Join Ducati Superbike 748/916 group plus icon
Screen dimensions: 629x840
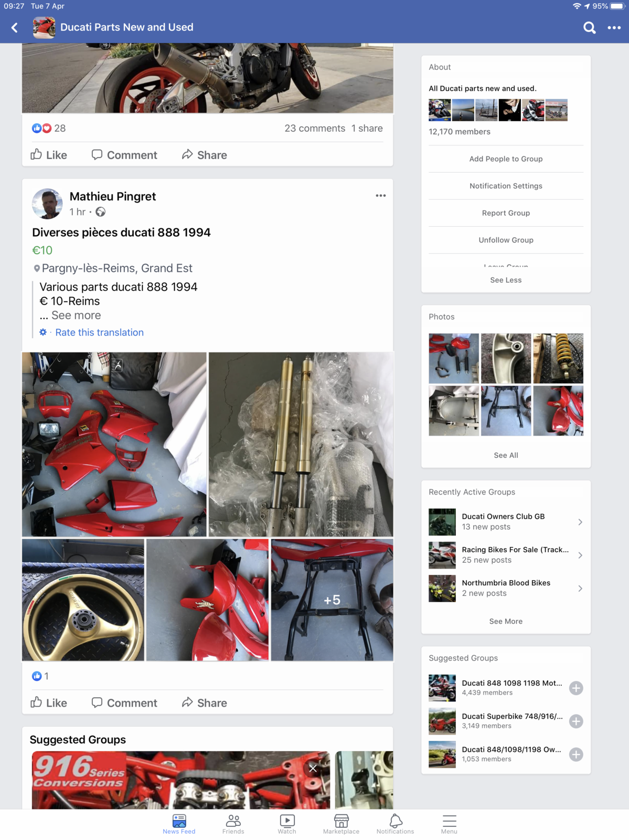575,721
